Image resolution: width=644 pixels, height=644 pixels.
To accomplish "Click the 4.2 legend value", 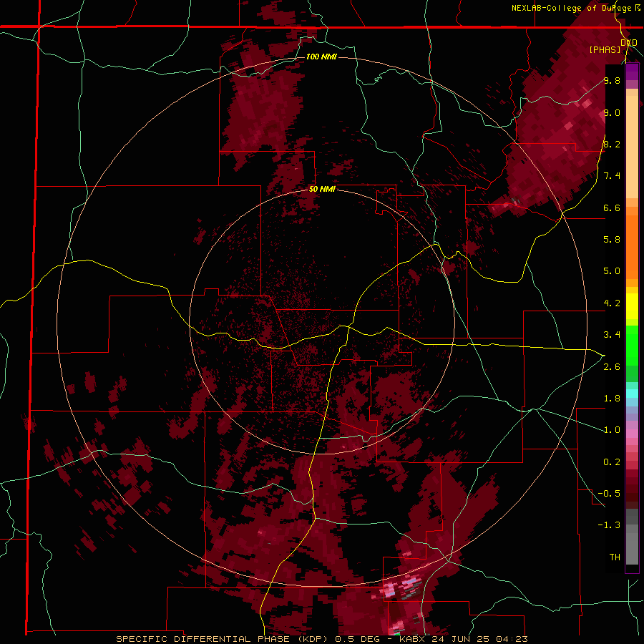I will pyautogui.click(x=612, y=303).
